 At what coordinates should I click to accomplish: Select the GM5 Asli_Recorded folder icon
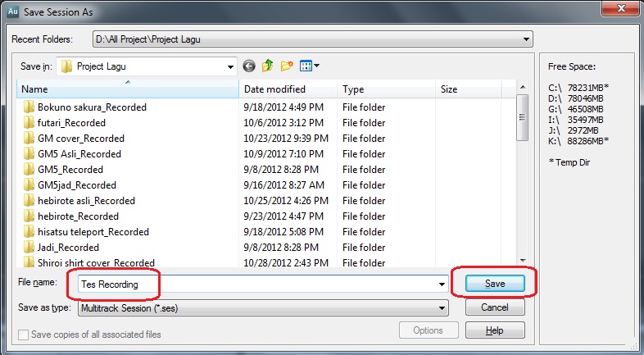29,154
